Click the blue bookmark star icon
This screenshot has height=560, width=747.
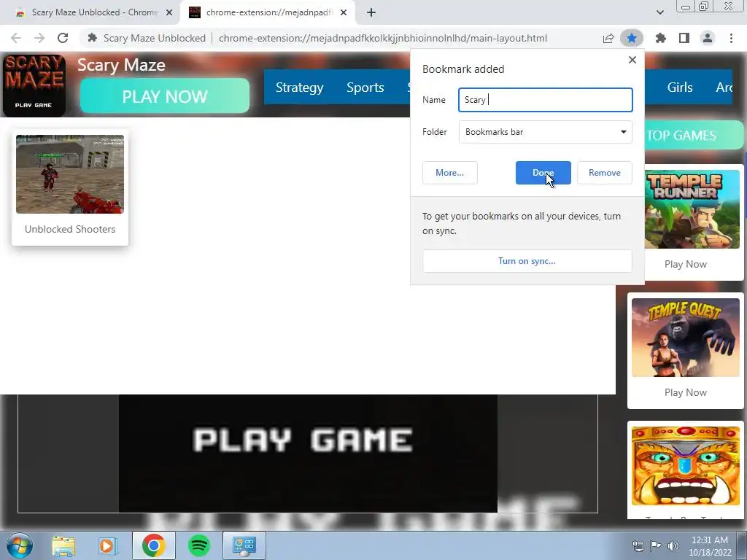coord(632,38)
